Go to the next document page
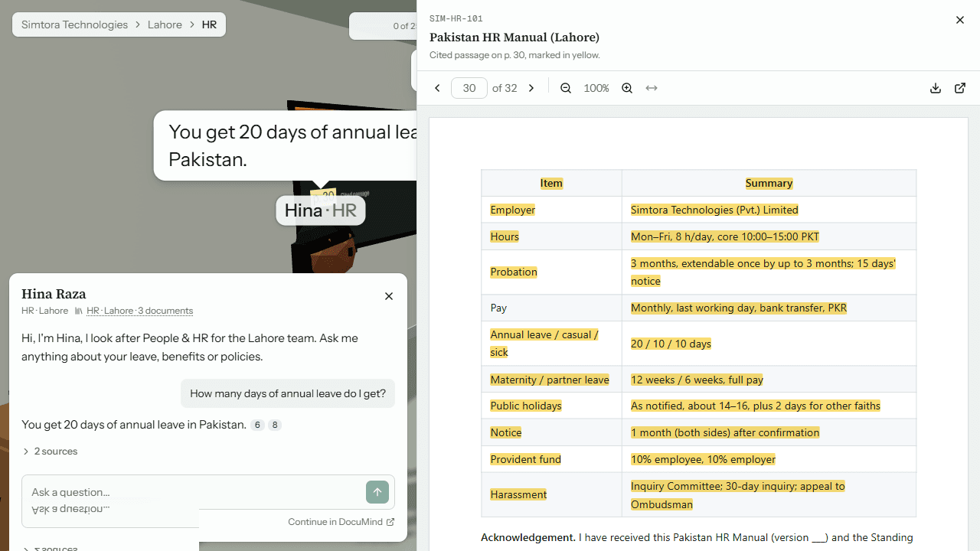980x551 pixels. 531,88
